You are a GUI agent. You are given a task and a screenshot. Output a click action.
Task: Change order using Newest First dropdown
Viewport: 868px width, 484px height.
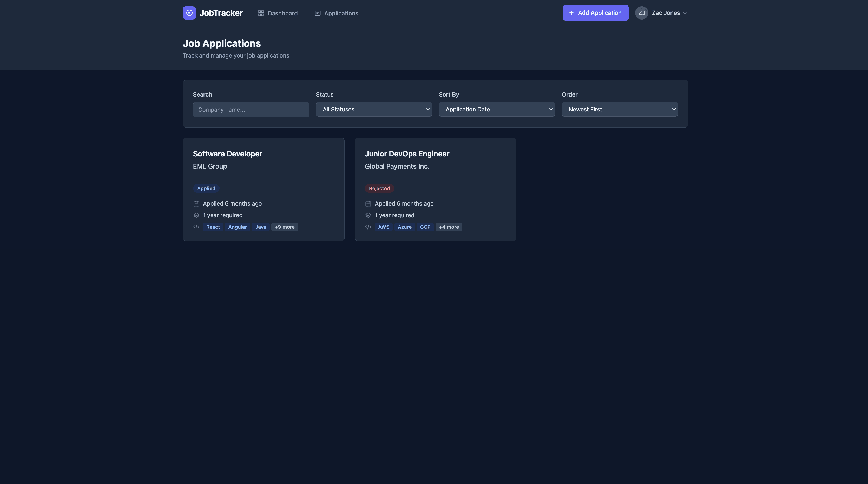[620, 109]
